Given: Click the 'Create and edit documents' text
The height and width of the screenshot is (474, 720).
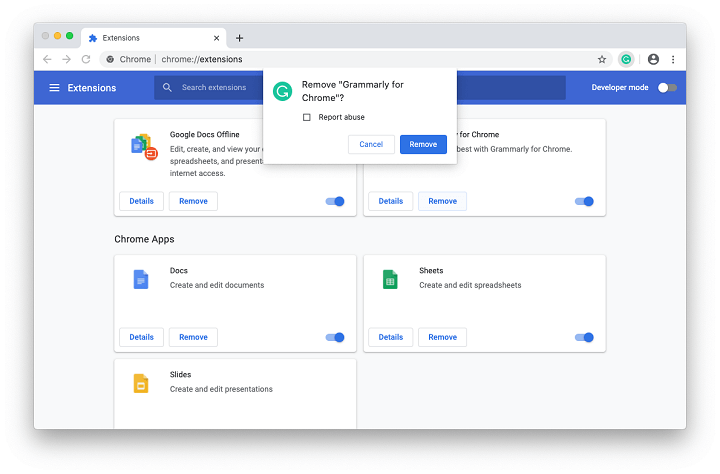Looking at the screenshot, I should coord(217,285).
